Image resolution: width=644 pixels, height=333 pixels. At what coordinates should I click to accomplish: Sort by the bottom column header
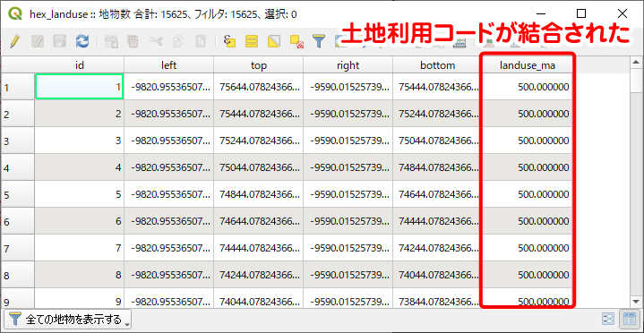437,65
